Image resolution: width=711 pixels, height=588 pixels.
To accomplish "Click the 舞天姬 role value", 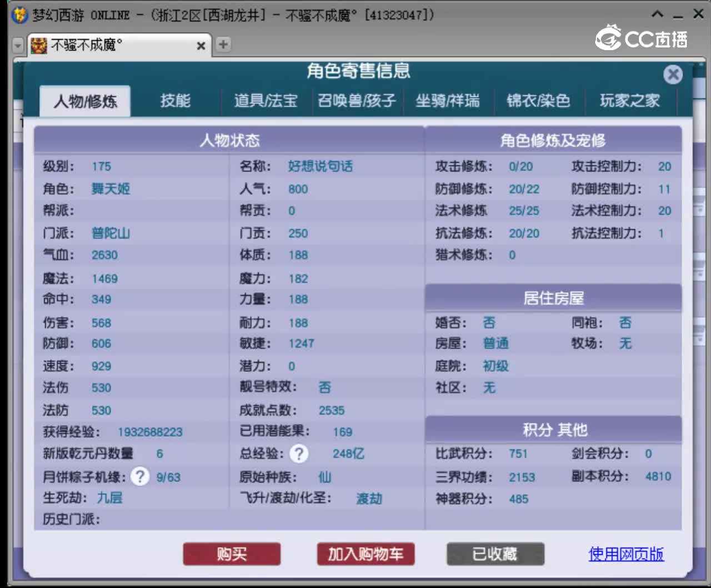I will pos(111,189).
